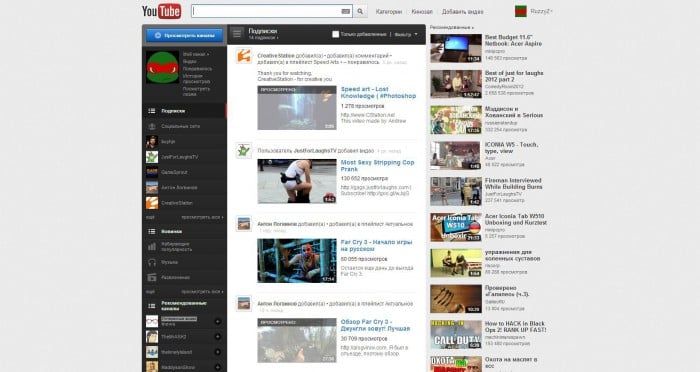Open Обзор Far Cry 3 video title
Image resolution: width=700 pixels, height=372 pixels.
(x=375, y=325)
